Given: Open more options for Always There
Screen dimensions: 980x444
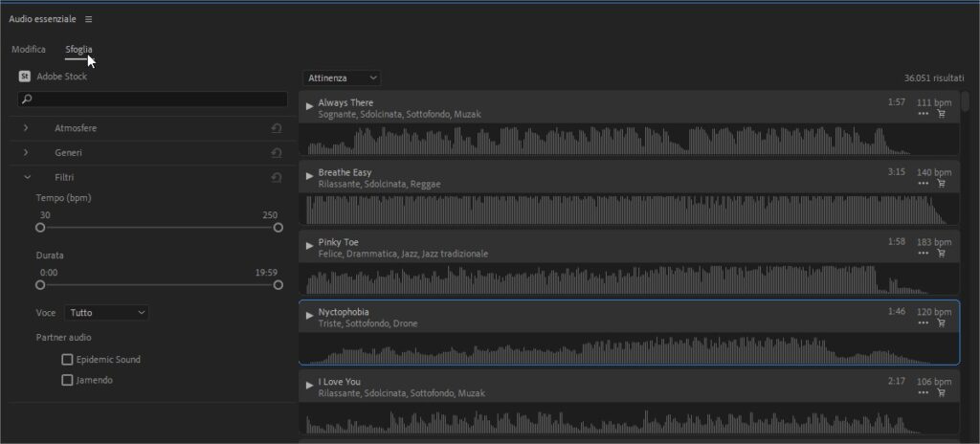Looking at the screenshot, I should click(924, 114).
